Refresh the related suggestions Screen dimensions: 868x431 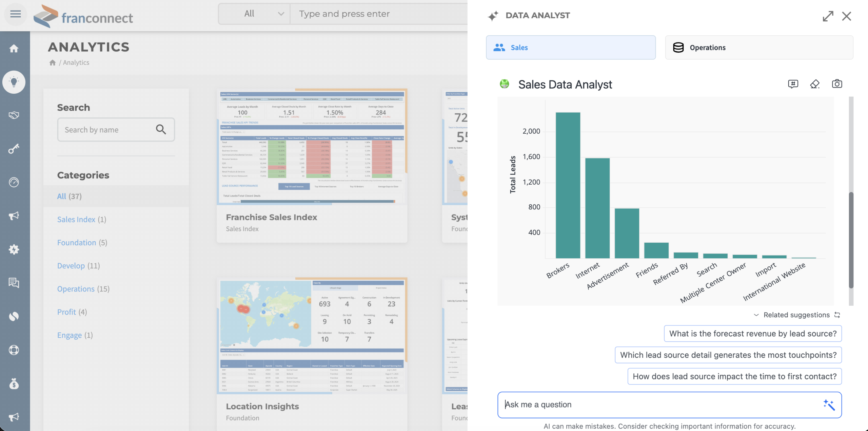coord(837,315)
